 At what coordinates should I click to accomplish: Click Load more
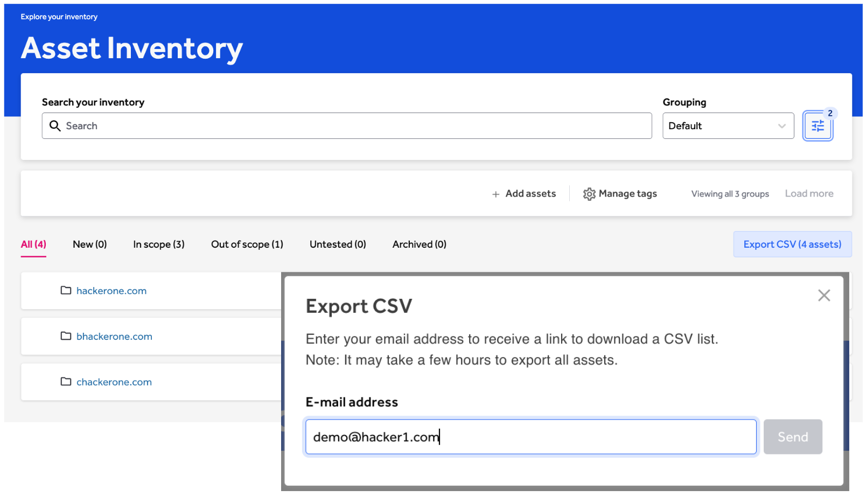pyautogui.click(x=809, y=194)
